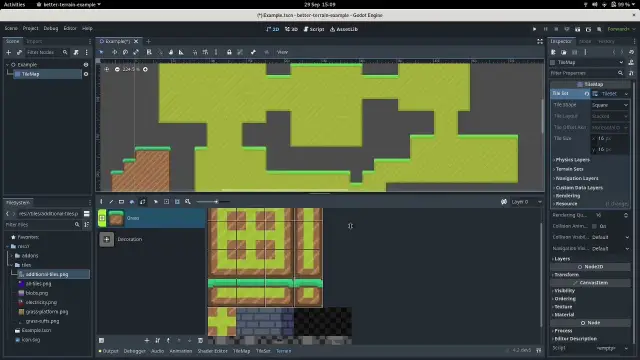Play the current scene clapper icon
Viewport: 640px width, 360px height.
[577, 29]
